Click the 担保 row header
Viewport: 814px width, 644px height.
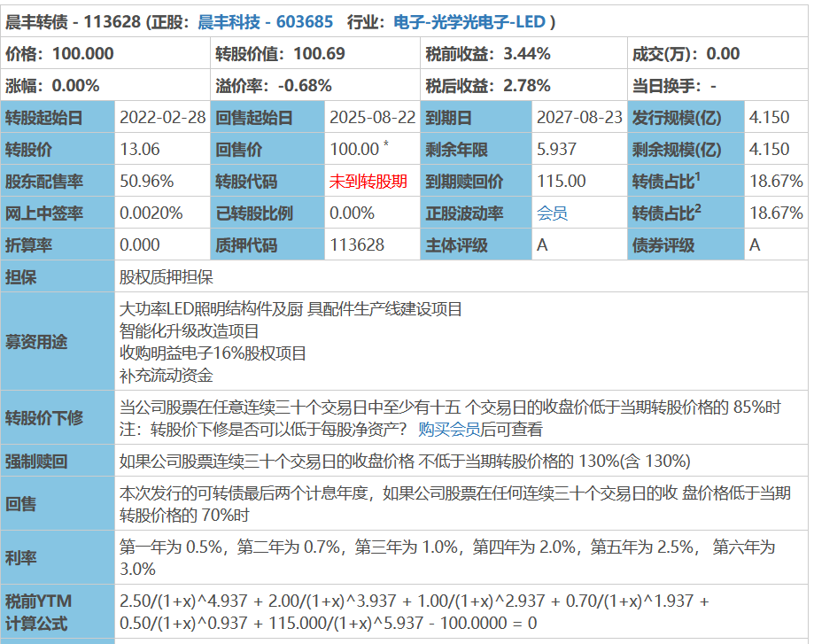(x=58, y=276)
